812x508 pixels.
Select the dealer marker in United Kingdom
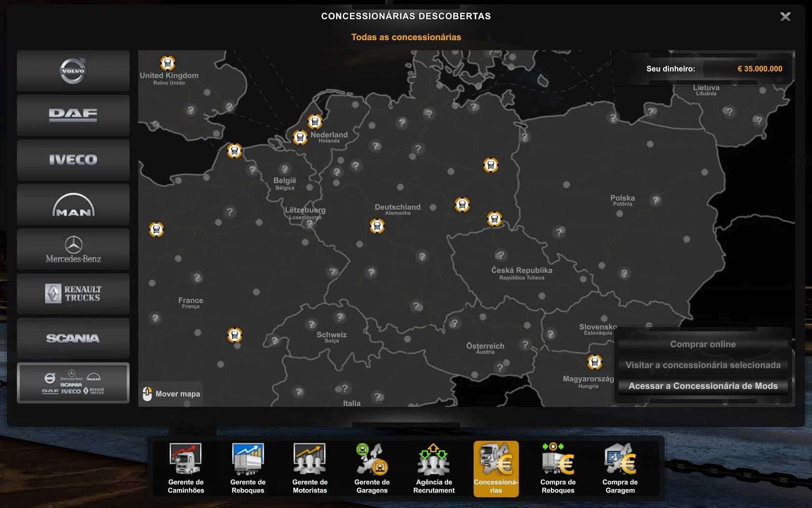click(168, 63)
